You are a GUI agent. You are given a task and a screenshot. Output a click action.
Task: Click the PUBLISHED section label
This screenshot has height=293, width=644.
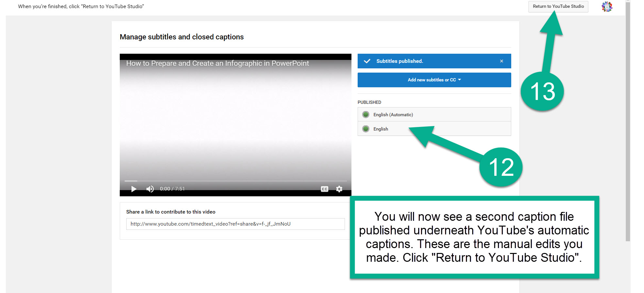pyautogui.click(x=369, y=102)
